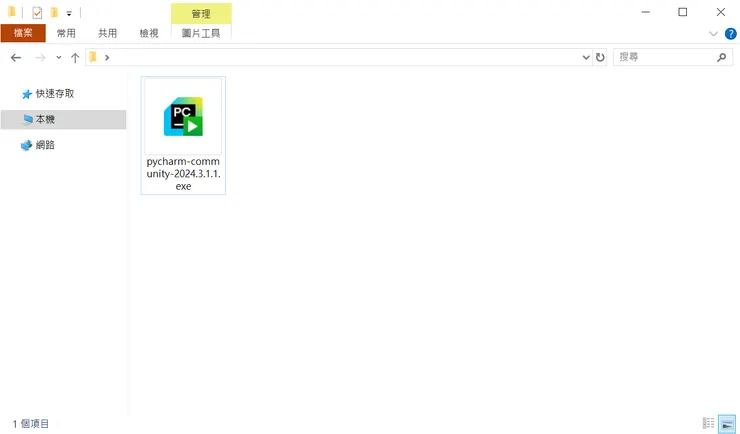The image size is (740, 434).
Task: Open the Customize Quick Access Toolbar dropdown
Action: pyautogui.click(x=69, y=13)
